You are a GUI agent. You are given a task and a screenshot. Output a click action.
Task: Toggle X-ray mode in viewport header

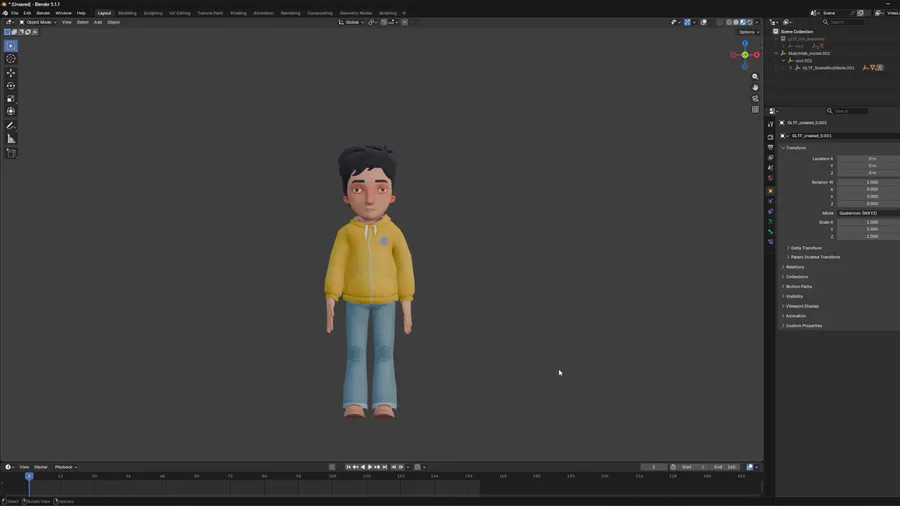[x=719, y=22]
